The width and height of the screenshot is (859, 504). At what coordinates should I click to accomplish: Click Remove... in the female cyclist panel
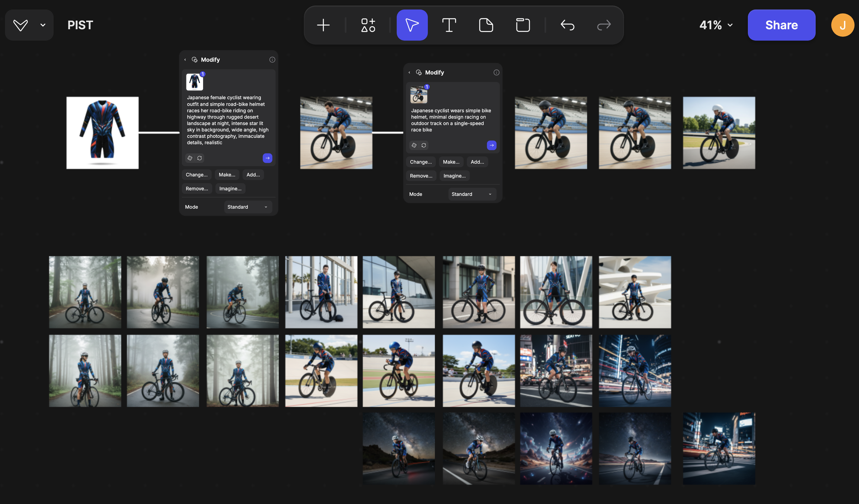point(197,189)
